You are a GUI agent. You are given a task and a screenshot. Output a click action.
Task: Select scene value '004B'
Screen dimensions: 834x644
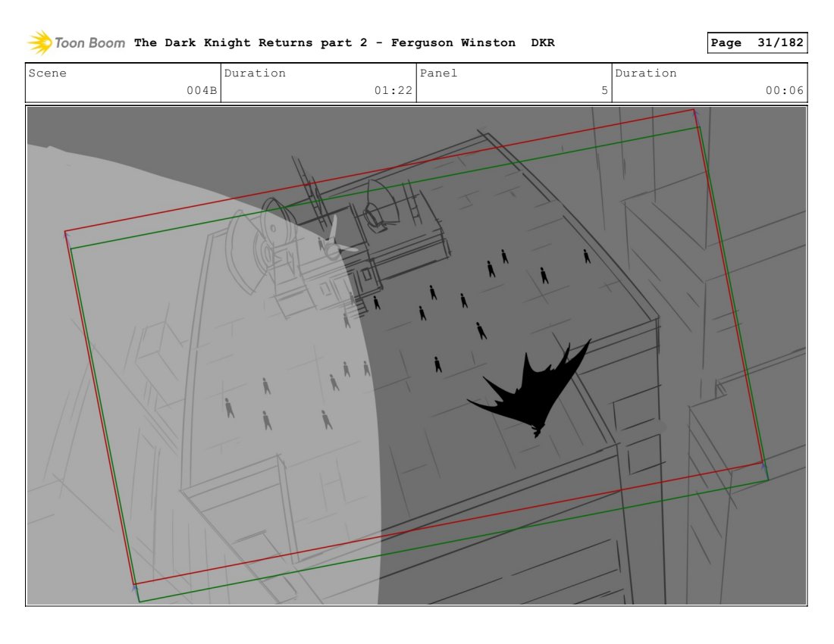202,90
